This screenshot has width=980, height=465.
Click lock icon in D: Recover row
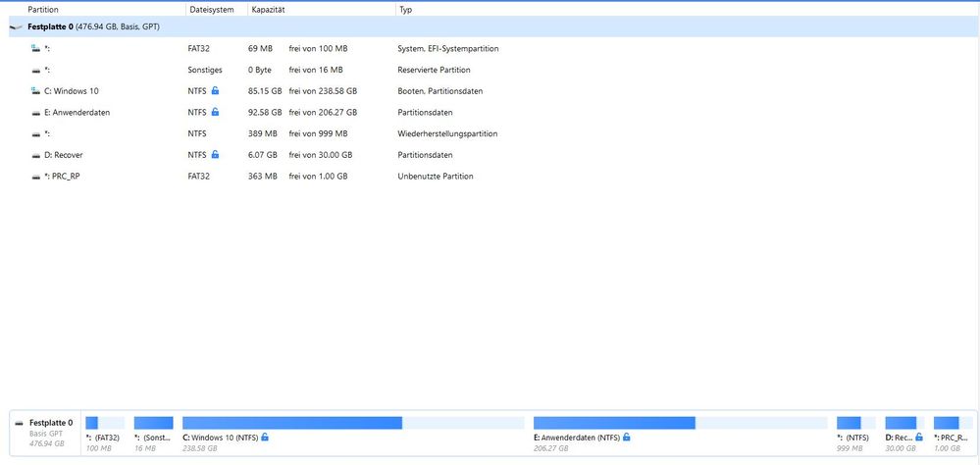click(215, 155)
